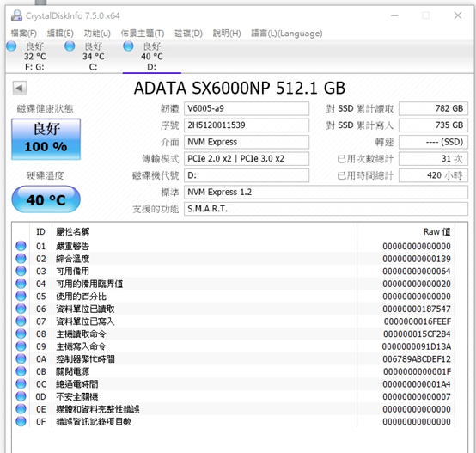
Task: Select the D: disk tab at 40 °C
Action: tap(152, 57)
